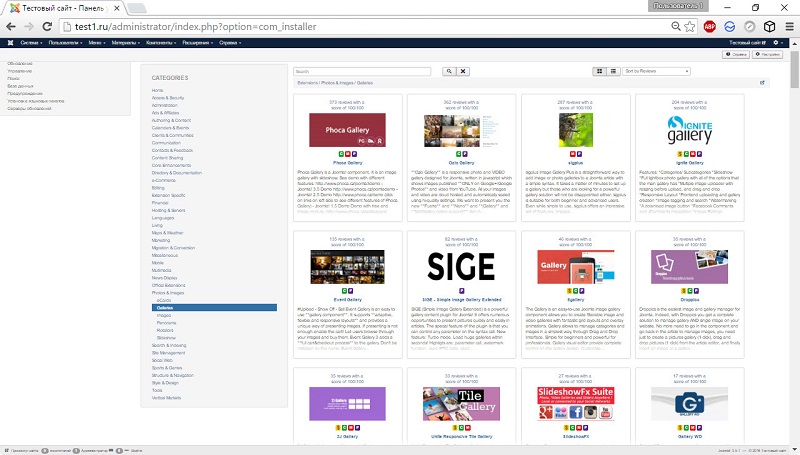Open the Система menu
Screen dimensions: 800x455
click(x=31, y=43)
